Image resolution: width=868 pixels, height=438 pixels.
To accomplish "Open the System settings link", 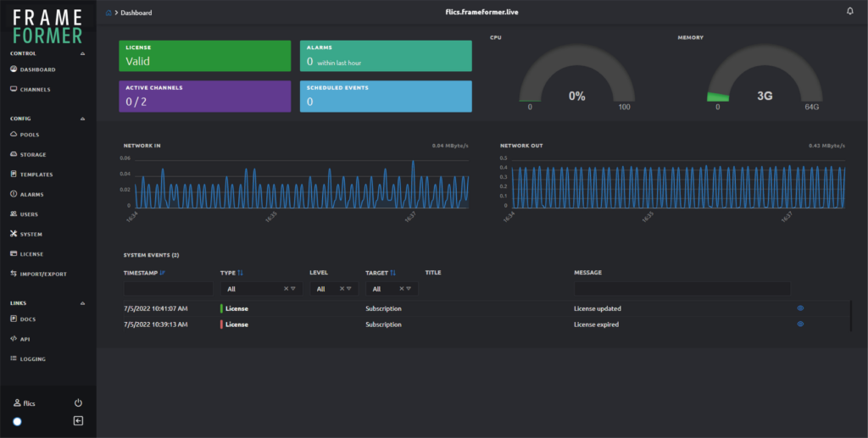I will click(26, 234).
